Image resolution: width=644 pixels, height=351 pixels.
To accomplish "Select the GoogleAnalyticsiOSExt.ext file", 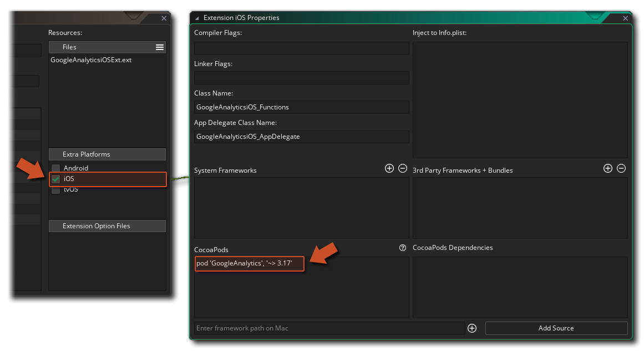I will pyautogui.click(x=91, y=60).
